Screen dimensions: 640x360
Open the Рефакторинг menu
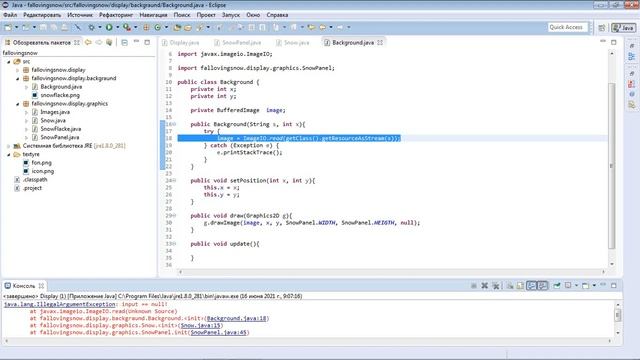tap(116, 15)
